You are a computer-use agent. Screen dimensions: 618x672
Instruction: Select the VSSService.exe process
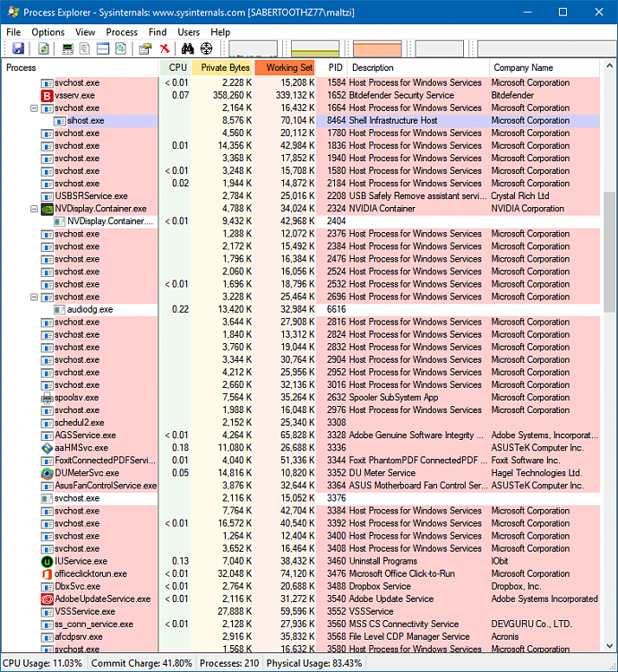(x=301, y=612)
